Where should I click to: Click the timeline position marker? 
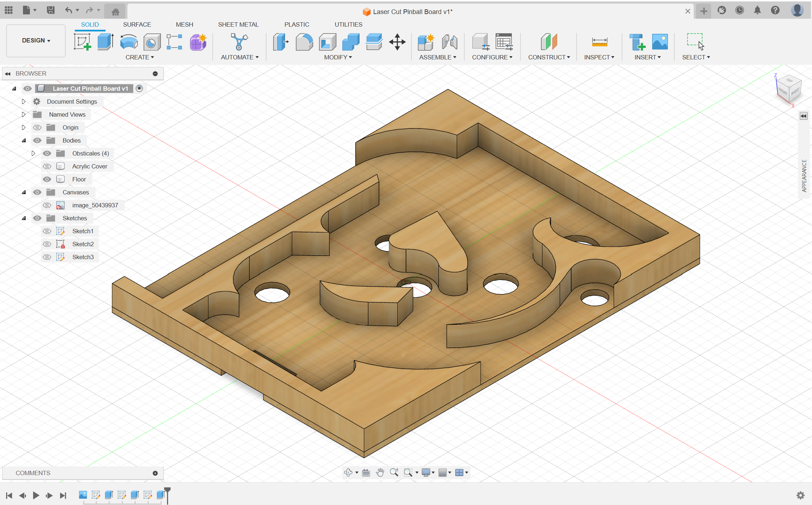[167, 491]
